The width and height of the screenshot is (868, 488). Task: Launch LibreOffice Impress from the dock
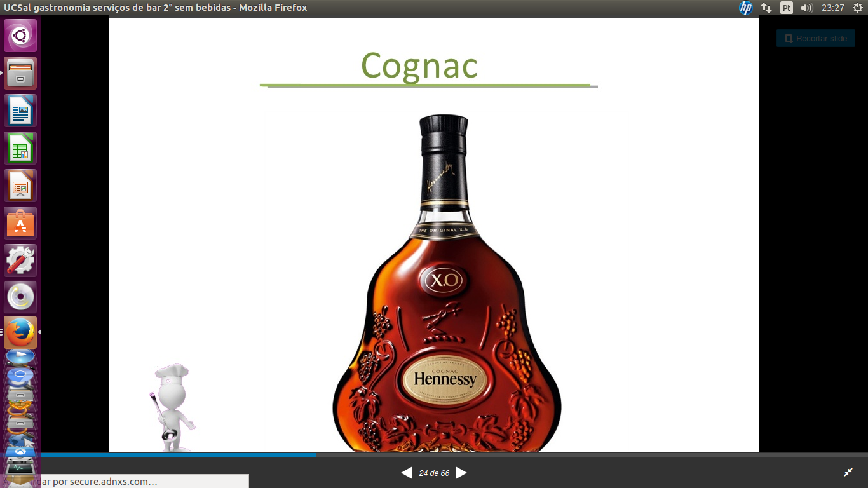[20, 186]
